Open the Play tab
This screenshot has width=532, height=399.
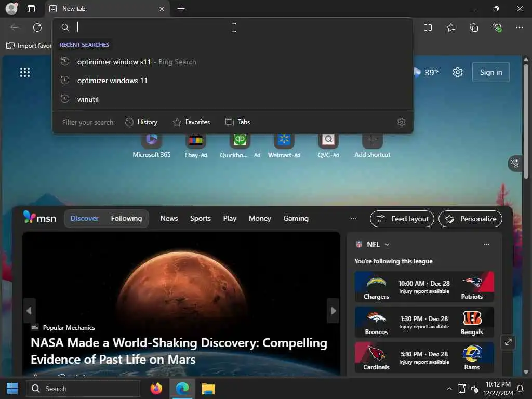pyautogui.click(x=230, y=219)
